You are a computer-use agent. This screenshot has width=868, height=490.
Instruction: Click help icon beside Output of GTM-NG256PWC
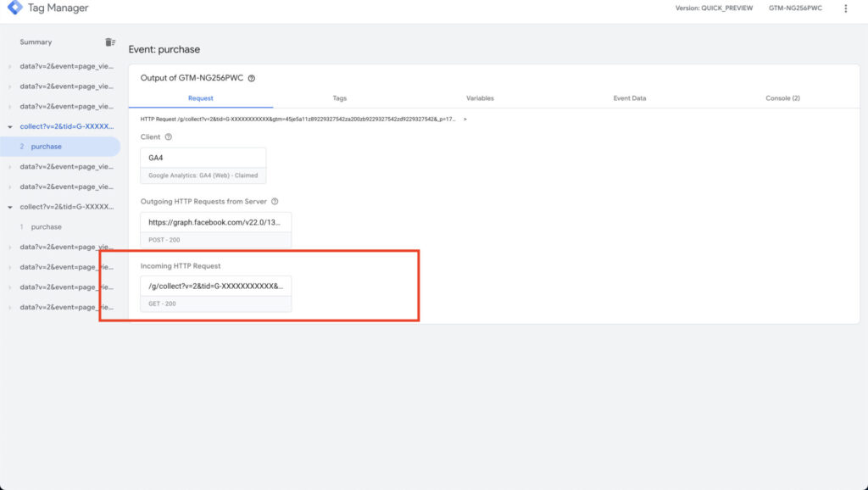(x=252, y=78)
